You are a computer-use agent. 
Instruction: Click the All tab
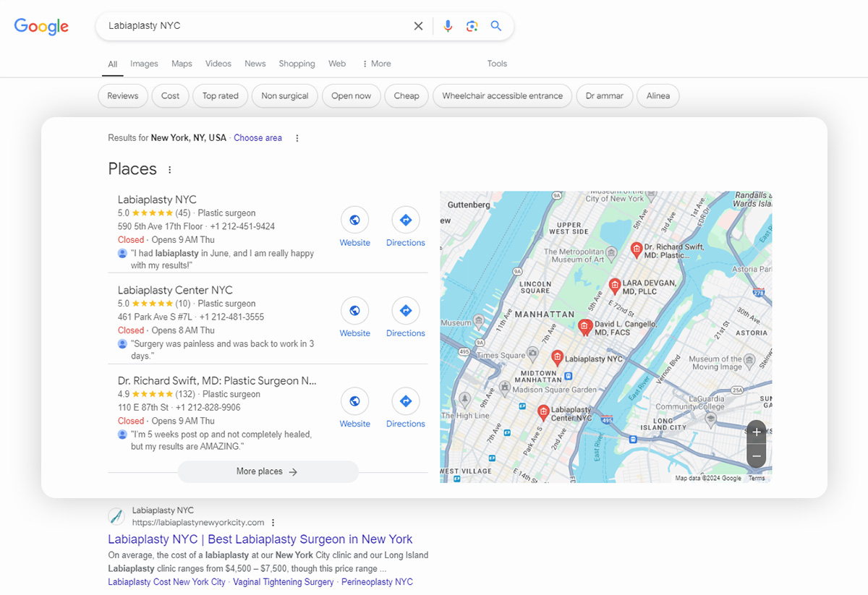coord(113,64)
